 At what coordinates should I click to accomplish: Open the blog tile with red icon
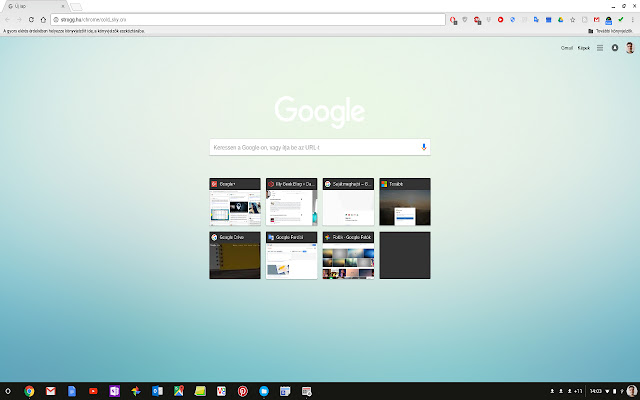[x=291, y=202]
